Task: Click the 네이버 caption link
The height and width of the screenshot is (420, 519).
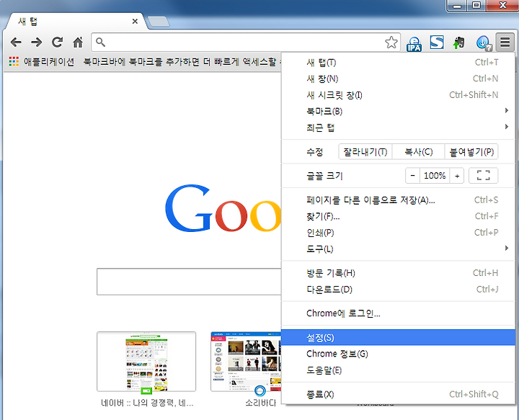Action: pos(147,403)
